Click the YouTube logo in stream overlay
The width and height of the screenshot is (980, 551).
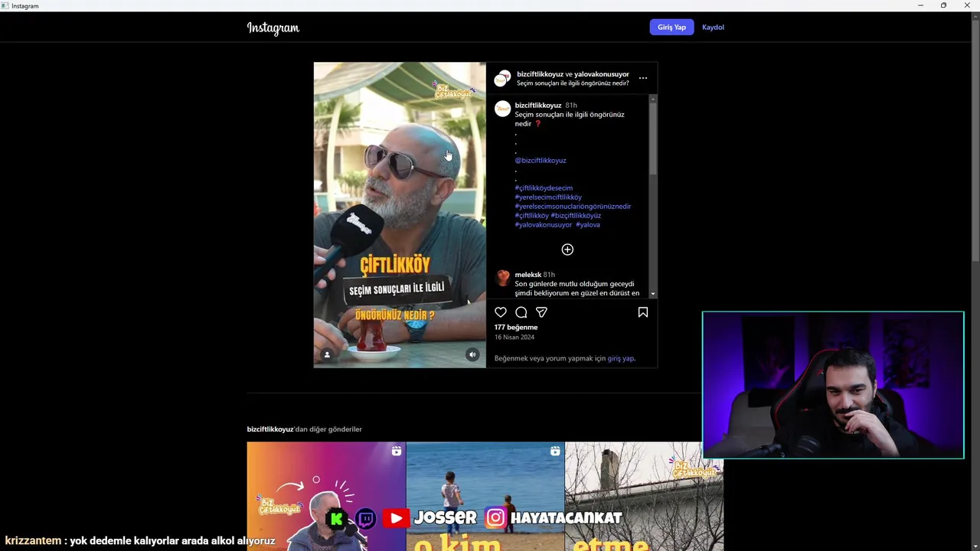click(396, 519)
